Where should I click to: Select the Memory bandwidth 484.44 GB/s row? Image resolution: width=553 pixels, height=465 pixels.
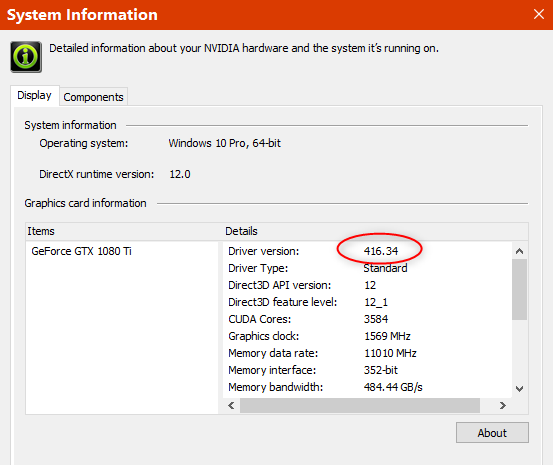click(x=367, y=387)
